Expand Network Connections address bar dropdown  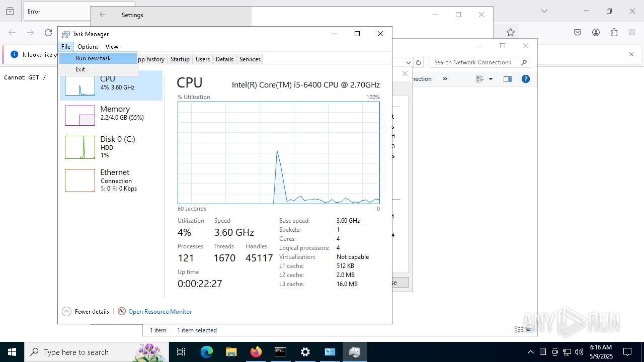tap(409, 62)
